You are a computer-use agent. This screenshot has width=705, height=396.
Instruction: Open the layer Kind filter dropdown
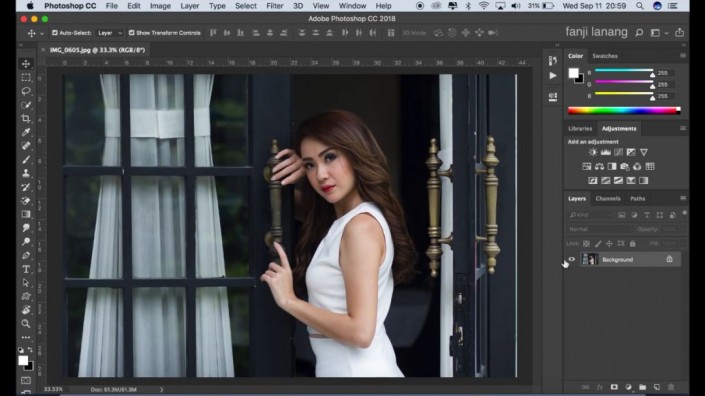click(590, 215)
